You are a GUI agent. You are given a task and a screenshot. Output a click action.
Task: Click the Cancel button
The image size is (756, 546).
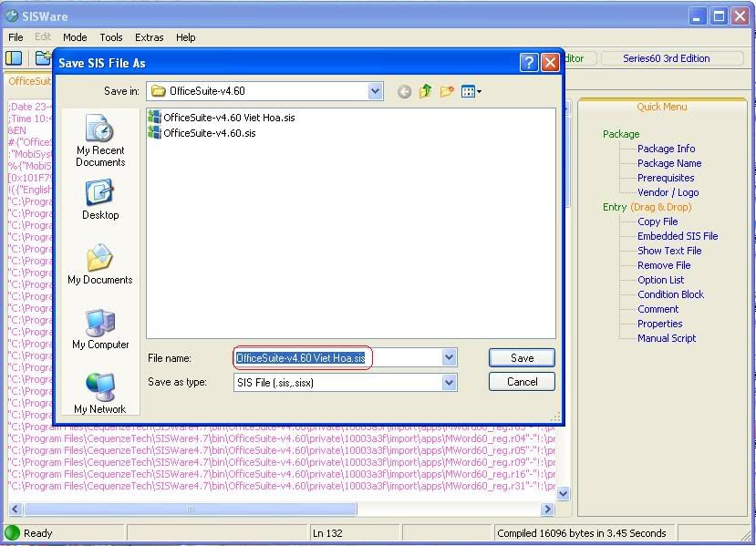click(x=522, y=382)
